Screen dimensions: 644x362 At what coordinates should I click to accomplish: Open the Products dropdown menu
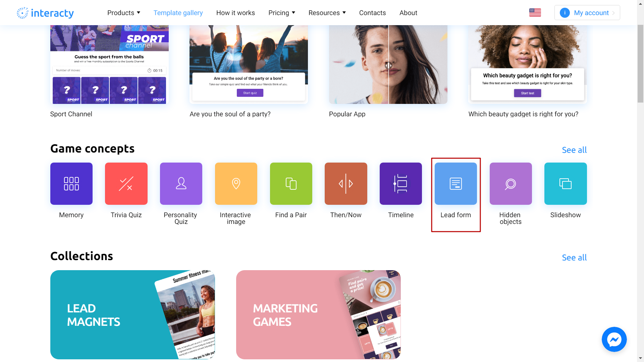pos(124,12)
